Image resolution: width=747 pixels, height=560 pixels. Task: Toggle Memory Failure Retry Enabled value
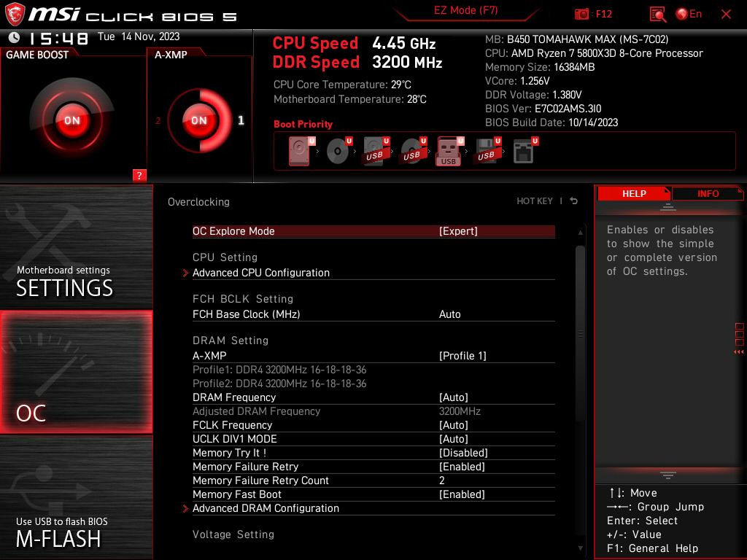point(462,467)
